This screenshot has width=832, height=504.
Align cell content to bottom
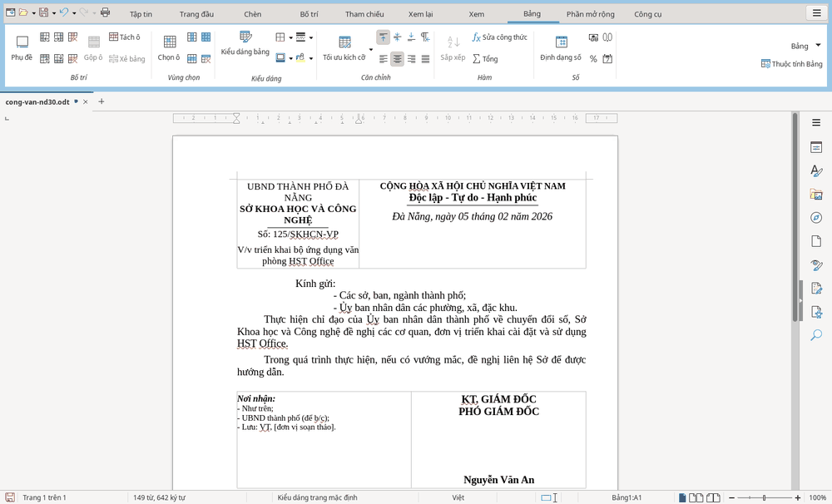point(411,37)
